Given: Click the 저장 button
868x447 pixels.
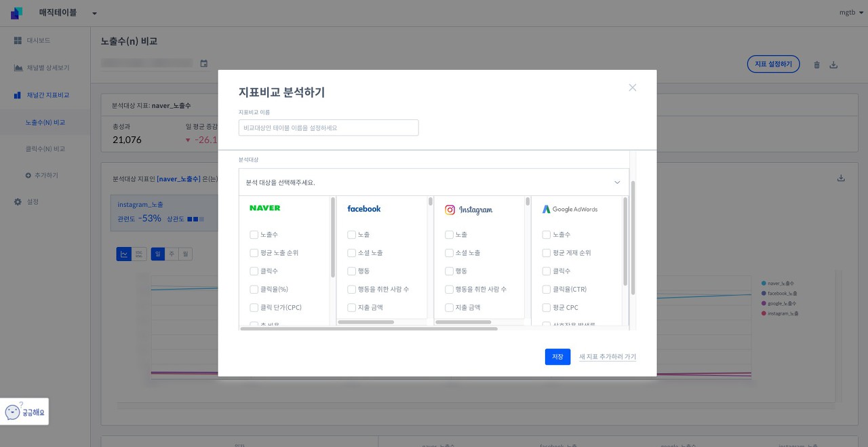Looking at the screenshot, I should pos(557,357).
